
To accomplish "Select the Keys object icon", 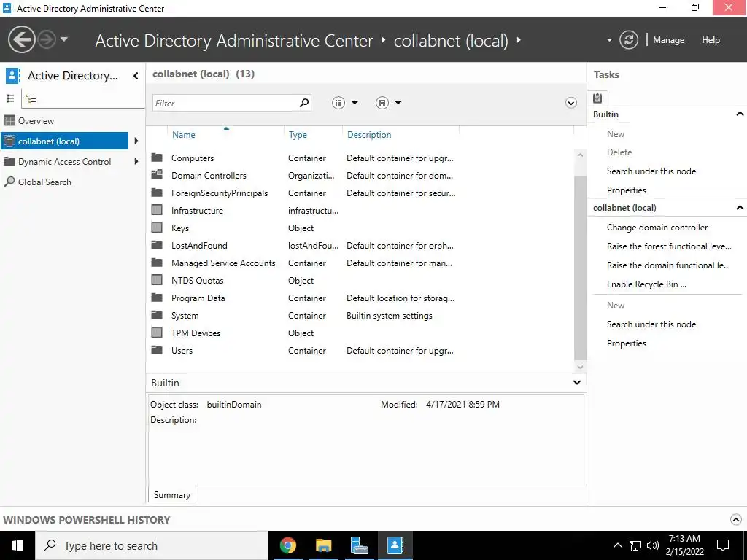I will coord(157,227).
